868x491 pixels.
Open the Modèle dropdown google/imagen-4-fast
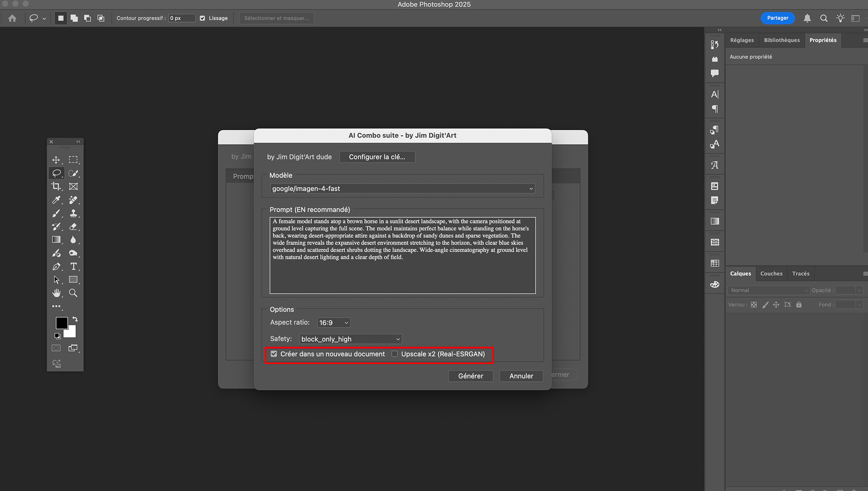click(x=402, y=189)
